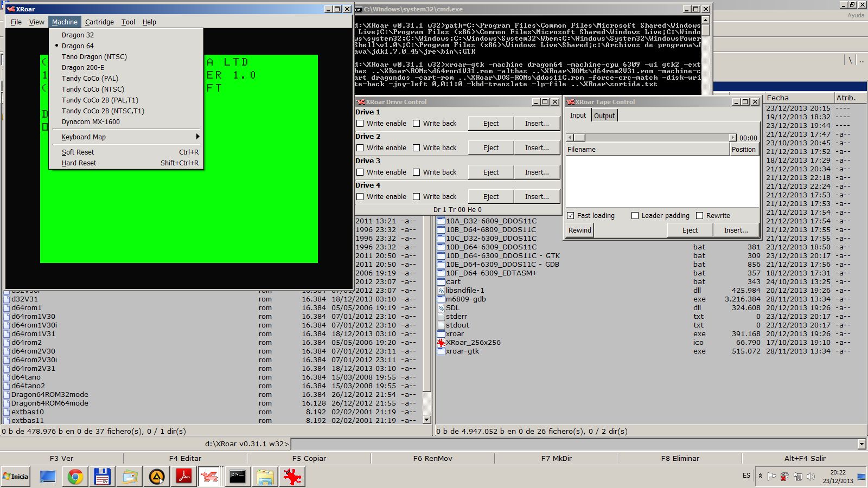The image size is (868, 488).
Task: Click the XRoar dragon icon in taskbar
Action: click(x=209, y=477)
